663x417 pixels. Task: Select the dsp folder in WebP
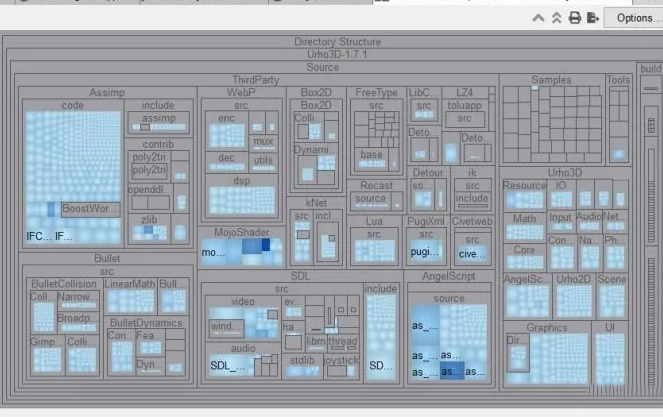click(241, 181)
